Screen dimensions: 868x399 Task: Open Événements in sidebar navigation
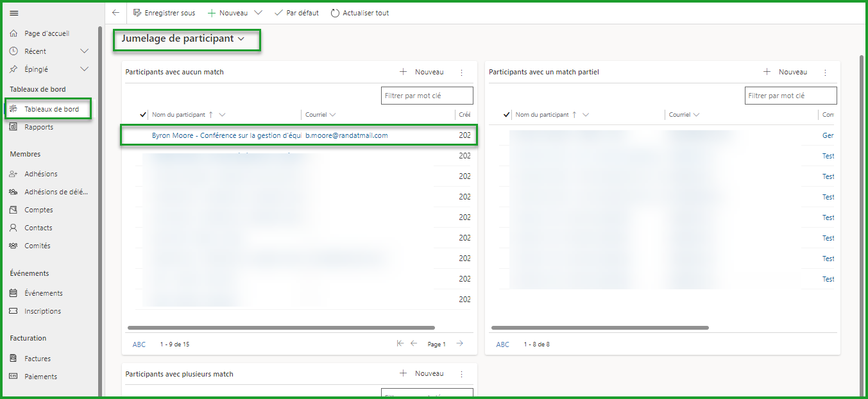pos(43,293)
